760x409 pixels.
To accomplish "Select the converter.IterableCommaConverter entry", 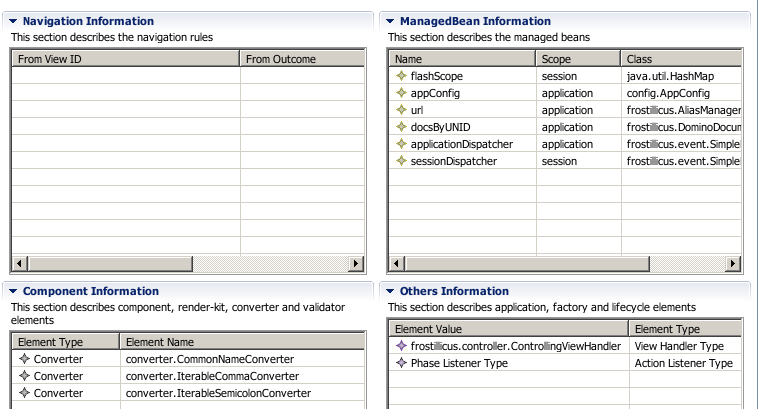I will point(212,376).
